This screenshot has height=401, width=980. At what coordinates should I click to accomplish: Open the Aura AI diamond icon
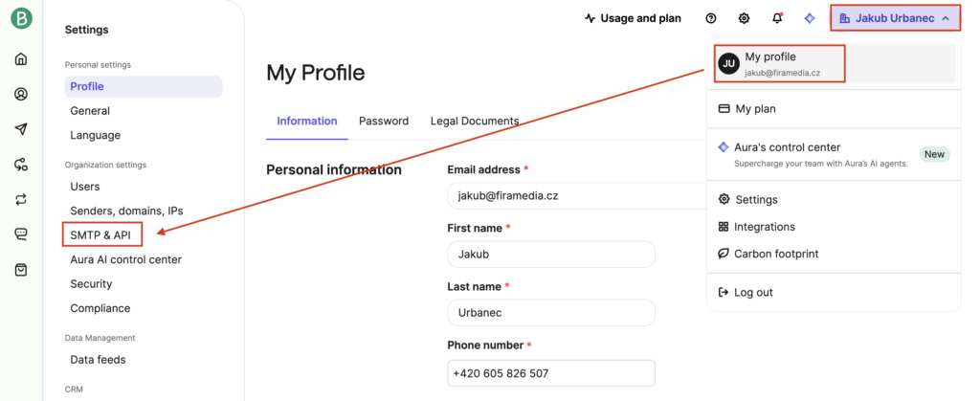click(810, 18)
